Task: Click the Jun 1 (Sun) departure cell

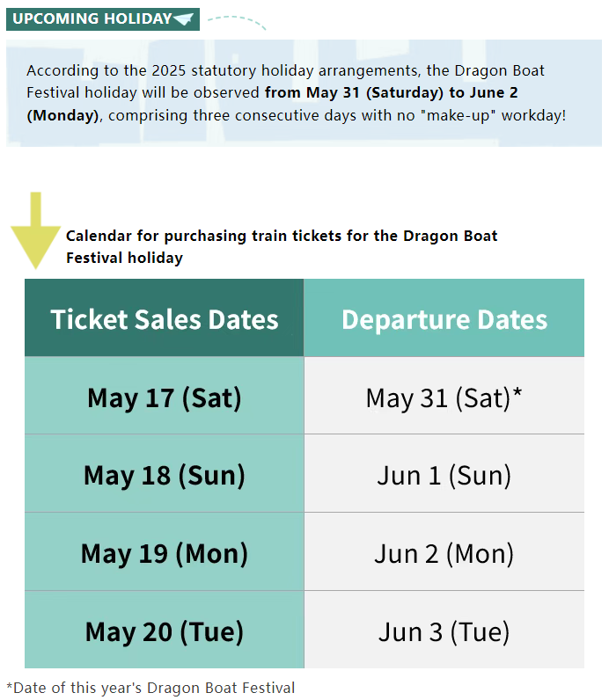Action: coord(444,473)
